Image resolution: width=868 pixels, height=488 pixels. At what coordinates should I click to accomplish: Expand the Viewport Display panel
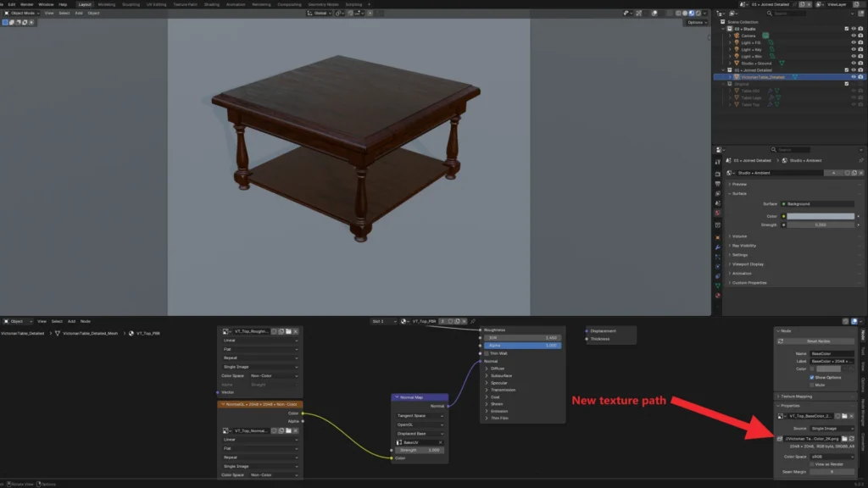click(748, 264)
